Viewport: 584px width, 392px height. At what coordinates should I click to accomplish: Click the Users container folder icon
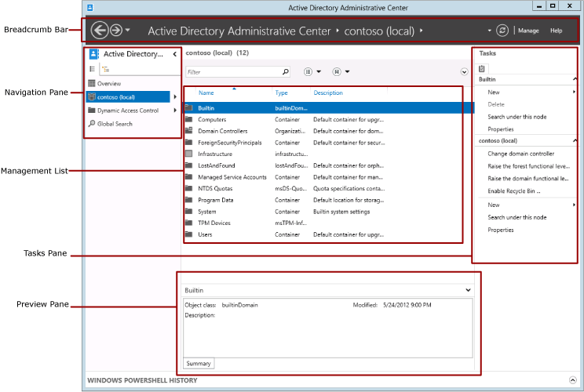coord(189,234)
